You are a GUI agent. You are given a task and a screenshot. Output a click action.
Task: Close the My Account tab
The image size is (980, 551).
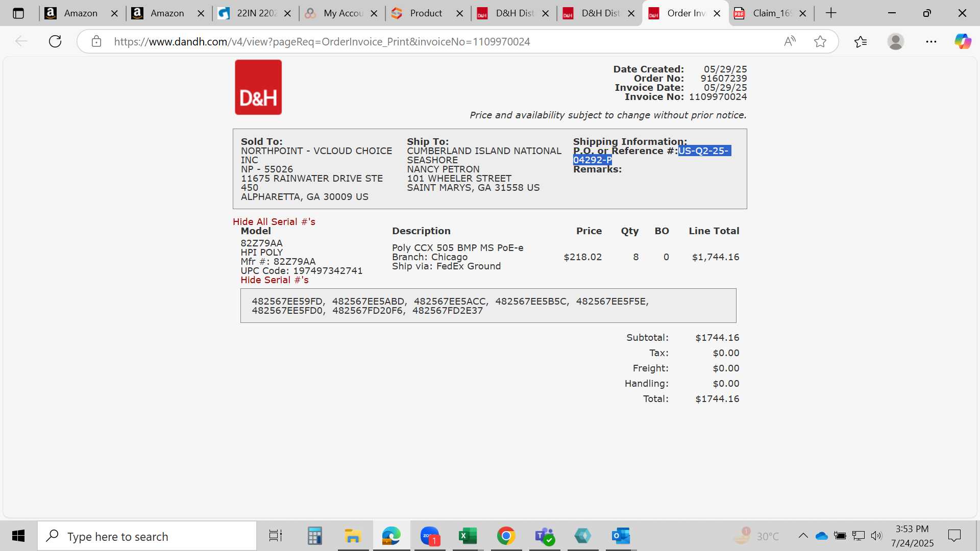(x=374, y=13)
